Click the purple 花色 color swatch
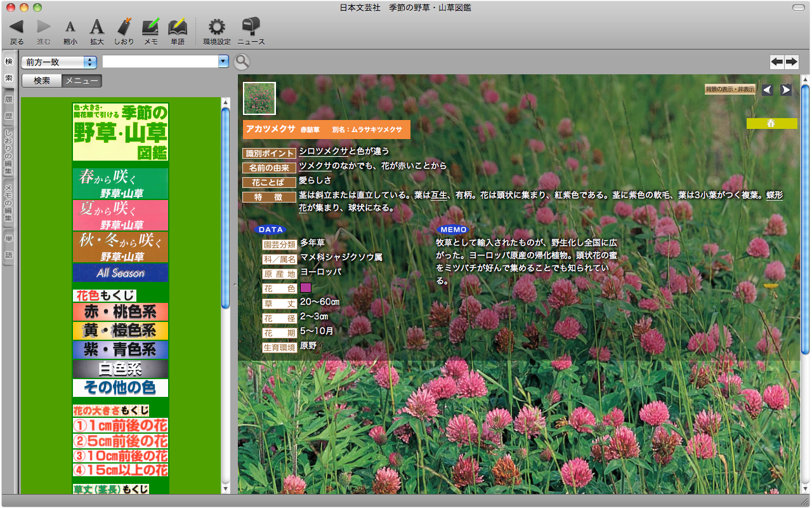812x508 pixels. [306, 288]
